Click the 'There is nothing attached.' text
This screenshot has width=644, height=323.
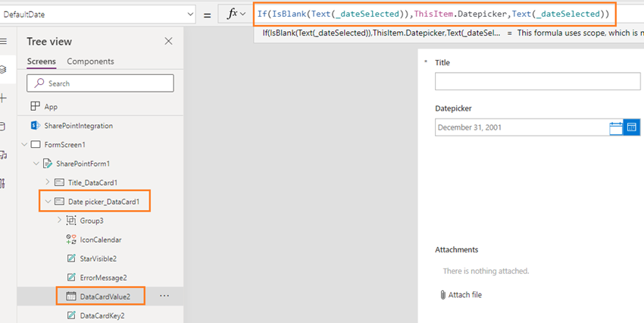pos(486,271)
